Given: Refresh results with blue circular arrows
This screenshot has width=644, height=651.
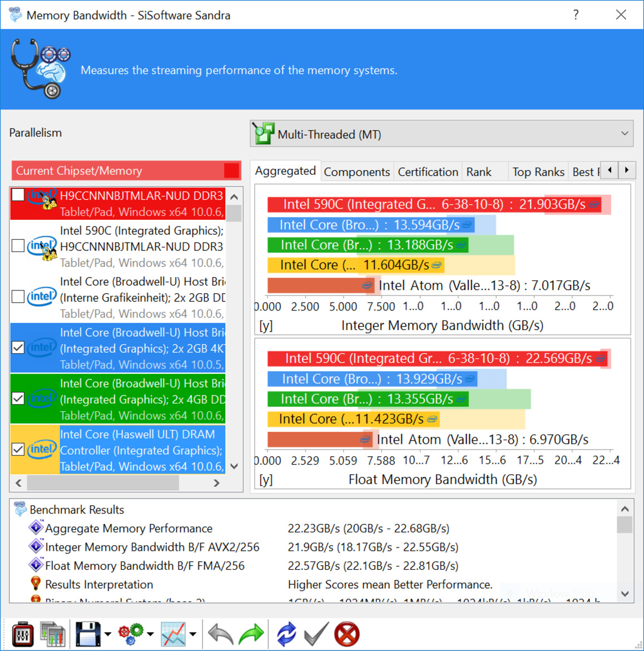Looking at the screenshot, I should coord(286,634).
